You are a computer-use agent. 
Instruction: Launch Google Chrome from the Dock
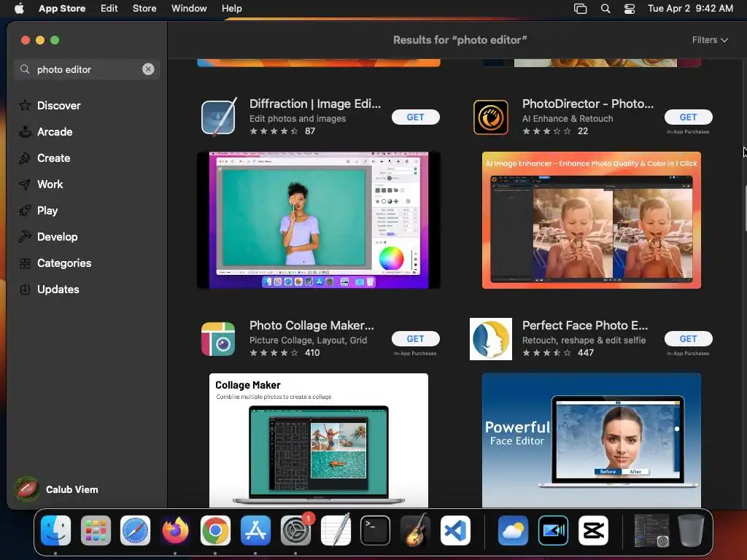215,531
